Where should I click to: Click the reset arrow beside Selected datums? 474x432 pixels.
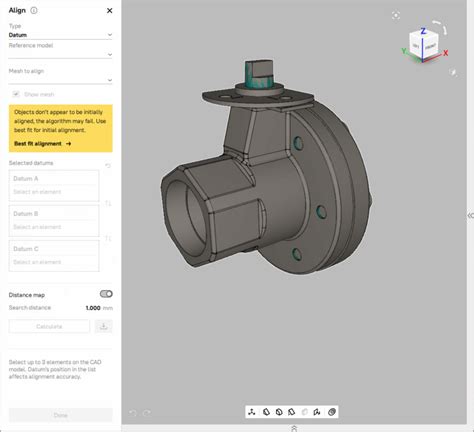pos(108,166)
